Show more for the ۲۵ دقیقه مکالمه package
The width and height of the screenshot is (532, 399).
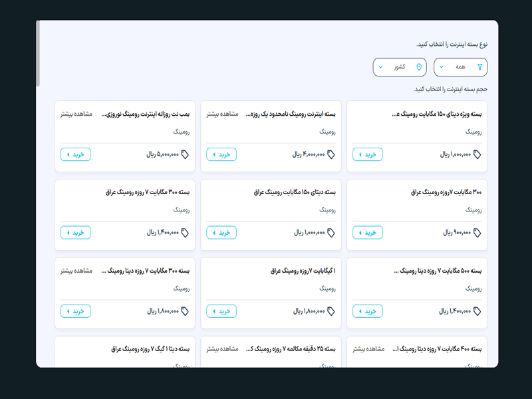(221, 349)
